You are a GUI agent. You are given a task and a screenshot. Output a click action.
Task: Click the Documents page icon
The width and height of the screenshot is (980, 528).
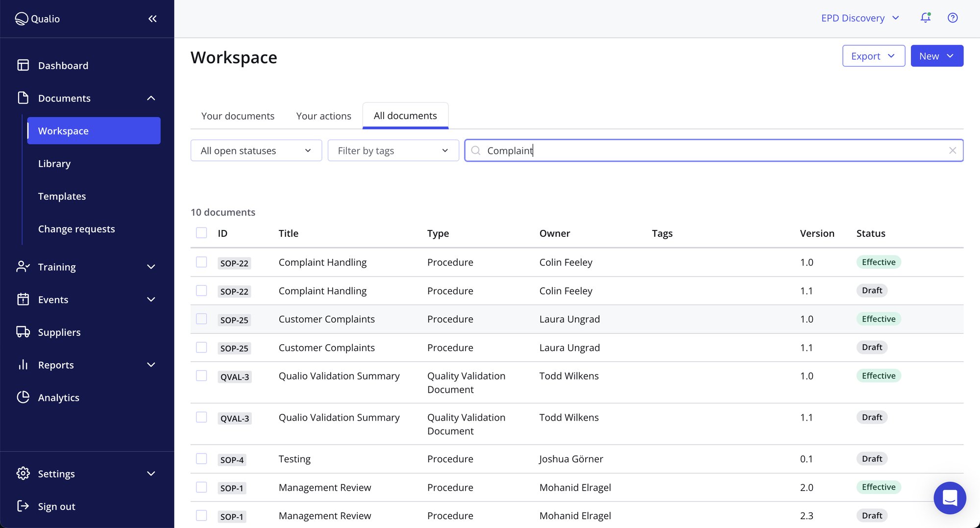[23, 98]
